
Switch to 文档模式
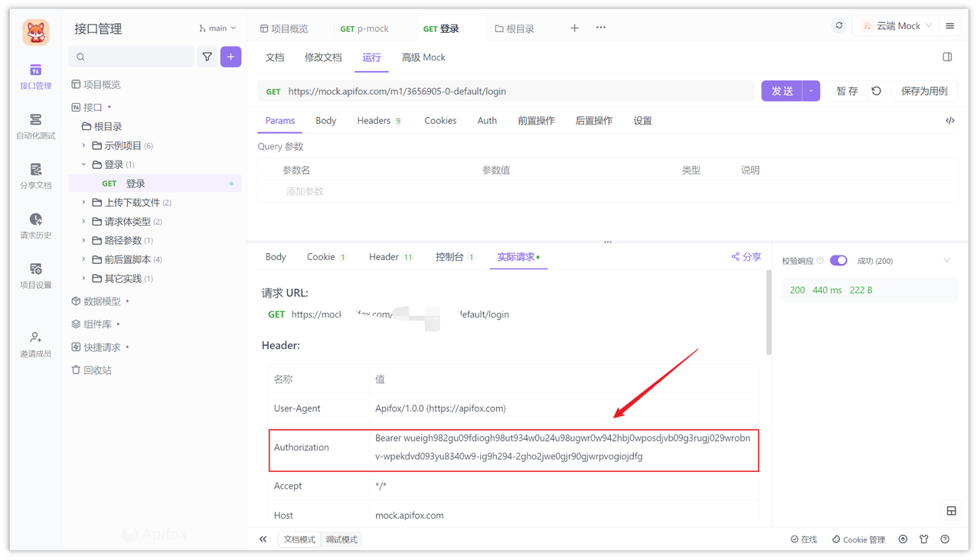click(x=299, y=539)
